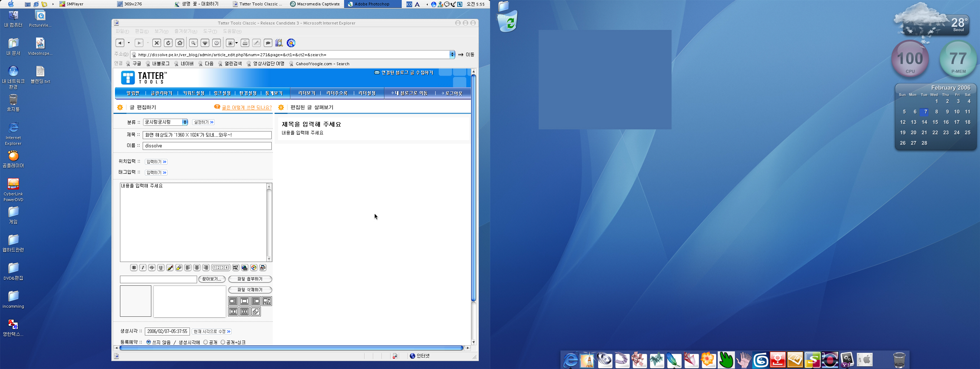The image size is (980, 369).
Task: Apply underline formatting in the editor
Action: coord(161,268)
